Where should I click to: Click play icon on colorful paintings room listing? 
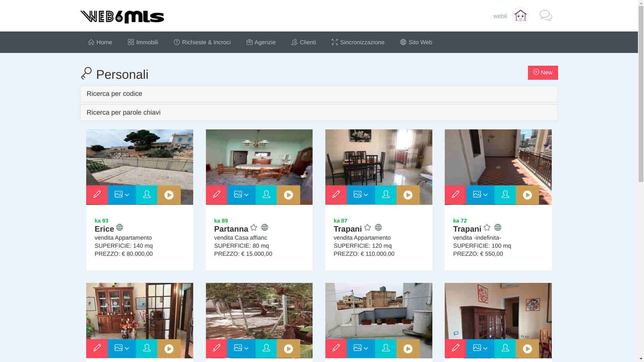[527, 349]
